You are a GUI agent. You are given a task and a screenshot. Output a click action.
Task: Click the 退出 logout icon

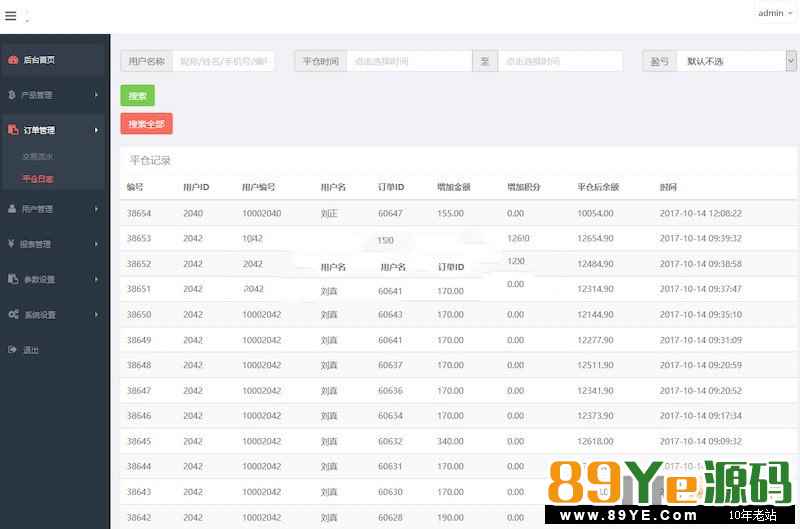click(12, 350)
